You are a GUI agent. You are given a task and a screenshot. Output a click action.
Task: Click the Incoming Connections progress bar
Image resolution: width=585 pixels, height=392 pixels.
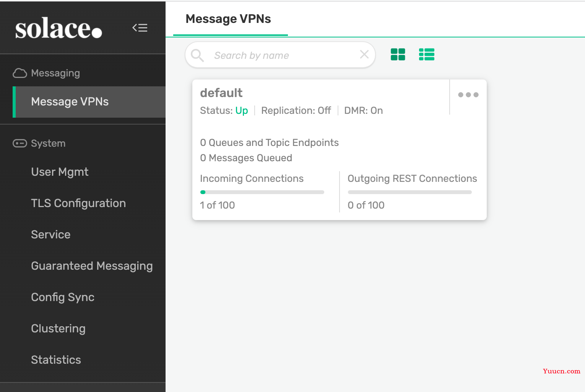click(x=262, y=192)
